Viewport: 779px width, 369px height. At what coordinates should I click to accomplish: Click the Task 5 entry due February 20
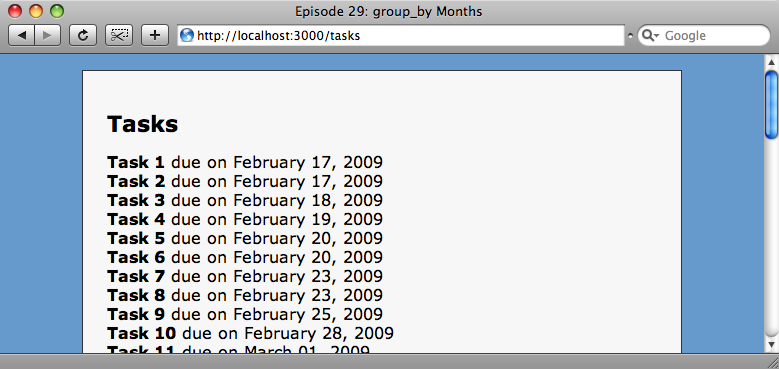tap(245, 238)
